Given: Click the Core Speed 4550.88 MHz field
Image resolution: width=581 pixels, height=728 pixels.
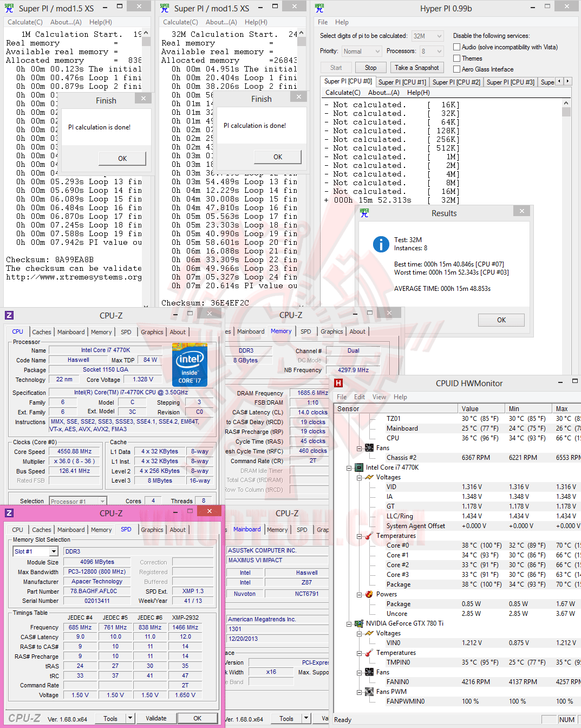Looking at the screenshot, I should click(75, 451).
